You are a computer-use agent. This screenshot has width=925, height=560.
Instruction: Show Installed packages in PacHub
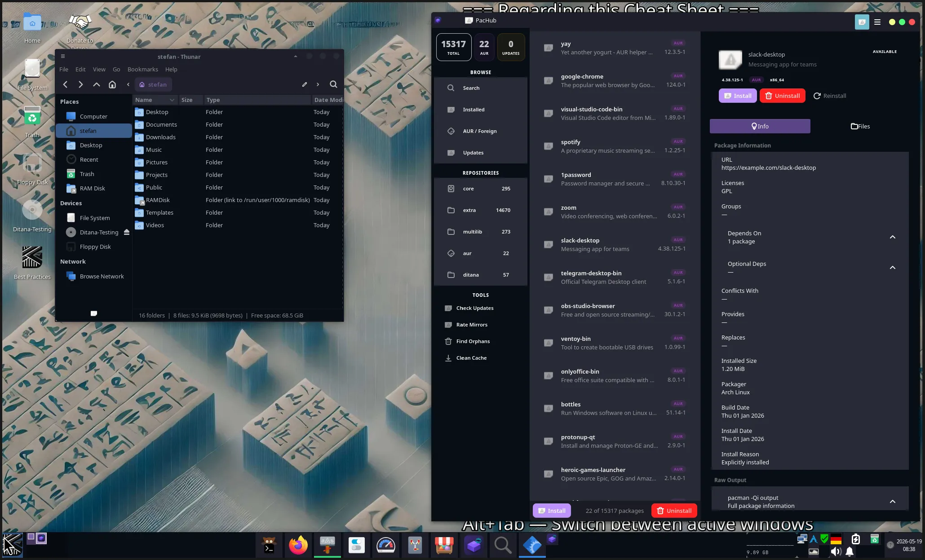(480, 110)
